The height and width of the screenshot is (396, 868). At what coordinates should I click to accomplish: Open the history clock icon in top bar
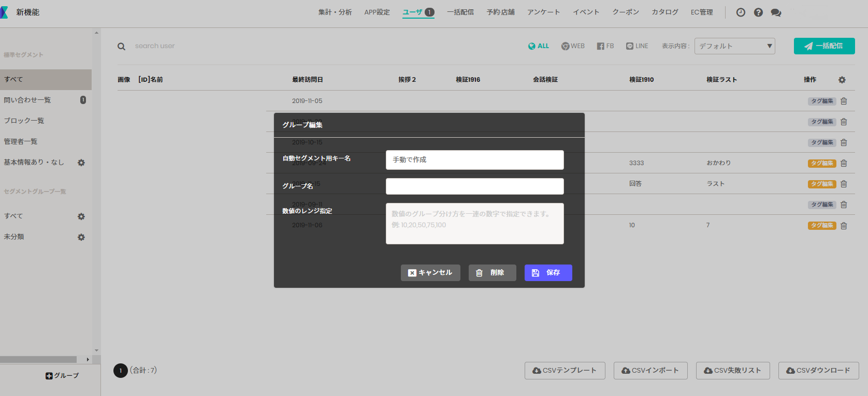pyautogui.click(x=741, y=12)
